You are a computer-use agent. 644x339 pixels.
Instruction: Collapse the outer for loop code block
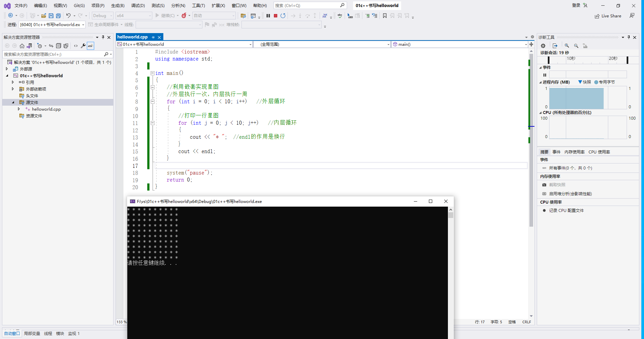coord(153,102)
